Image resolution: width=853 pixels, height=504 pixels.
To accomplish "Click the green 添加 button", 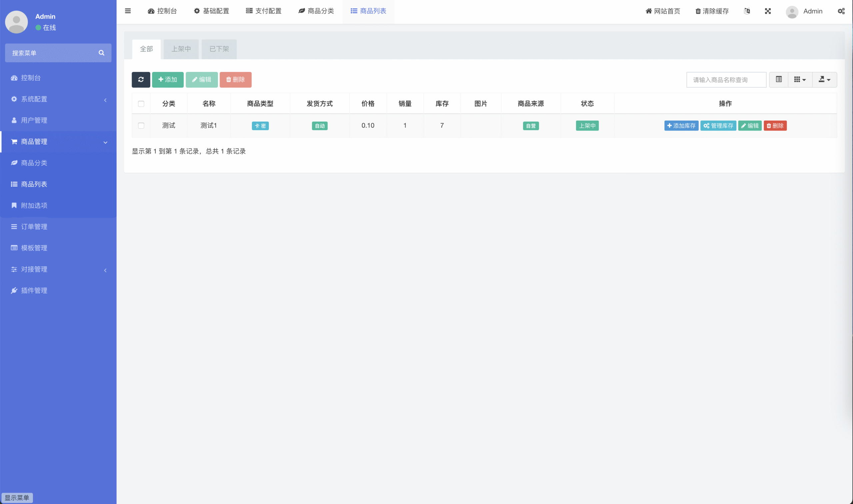I will tap(168, 80).
